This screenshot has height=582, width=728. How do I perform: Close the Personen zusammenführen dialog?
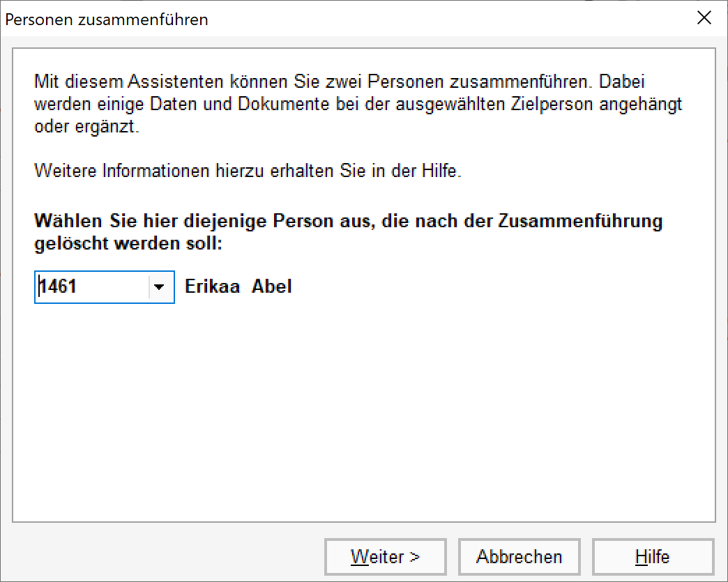pos(704,19)
